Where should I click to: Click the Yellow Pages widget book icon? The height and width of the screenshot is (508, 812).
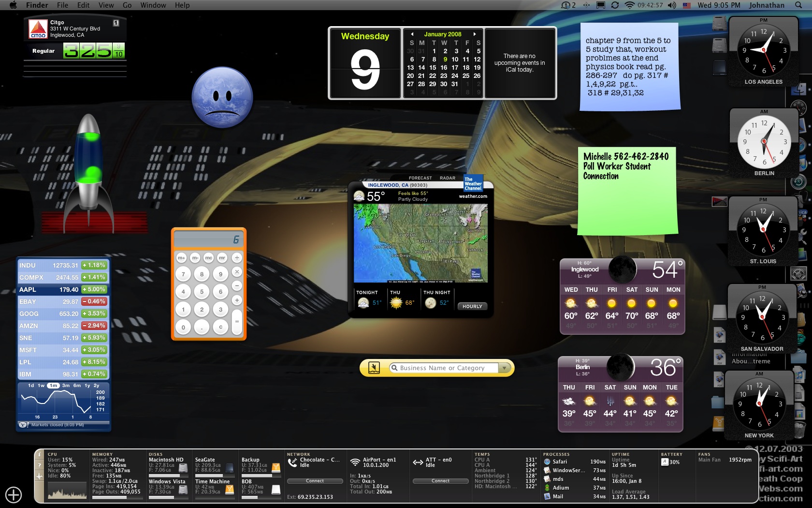point(374,368)
